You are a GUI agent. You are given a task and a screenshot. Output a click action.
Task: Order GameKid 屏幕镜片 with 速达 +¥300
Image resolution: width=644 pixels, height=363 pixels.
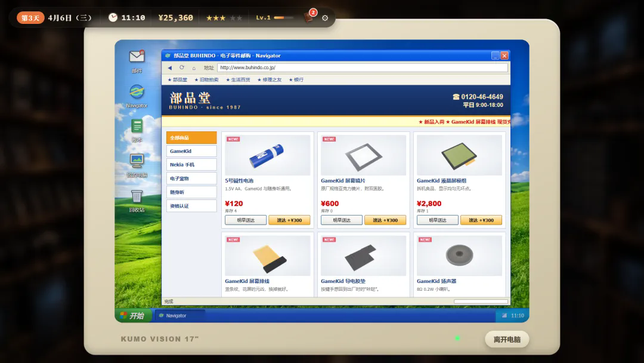pos(385,220)
